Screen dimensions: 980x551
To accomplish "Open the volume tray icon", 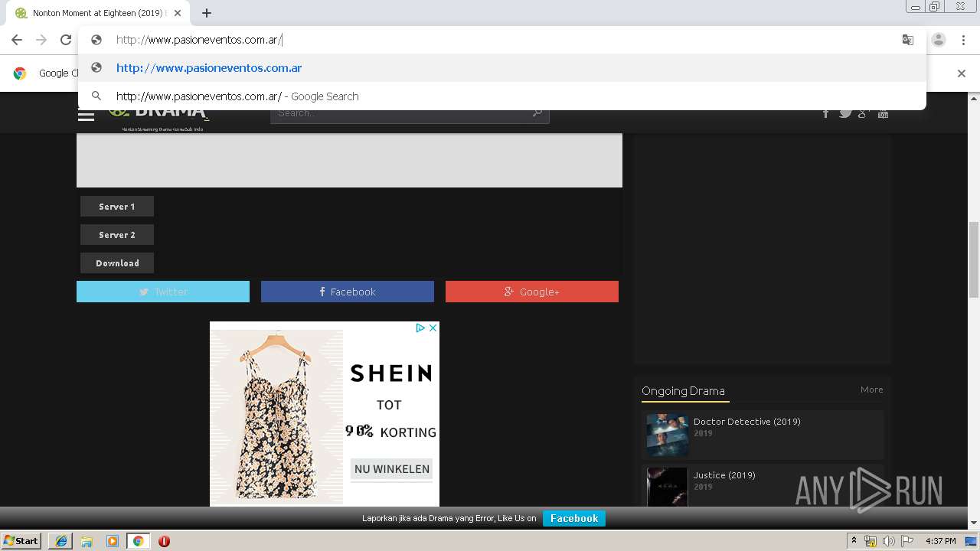I will pos(889,541).
